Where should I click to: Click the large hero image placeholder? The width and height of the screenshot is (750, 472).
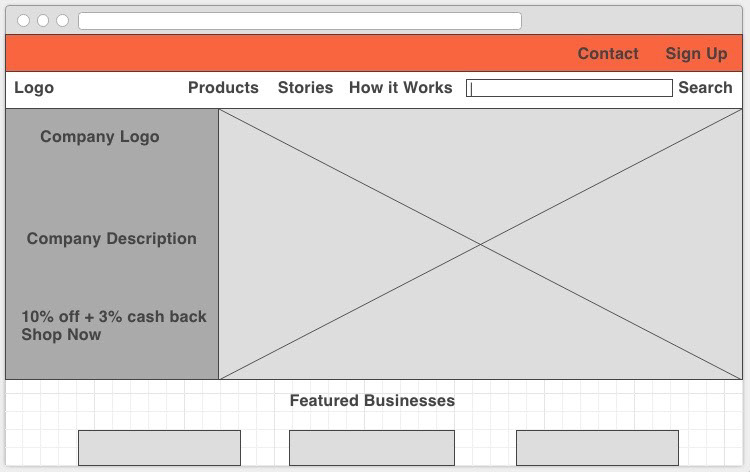click(x=480, y=244)
